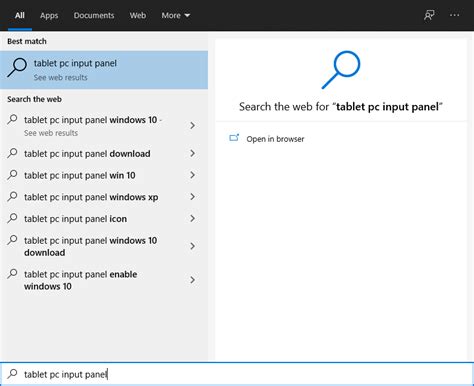Click search icon beside 'windows 10 download' suggestion
This screenshot has height=386, width=474.
point(12,240)
